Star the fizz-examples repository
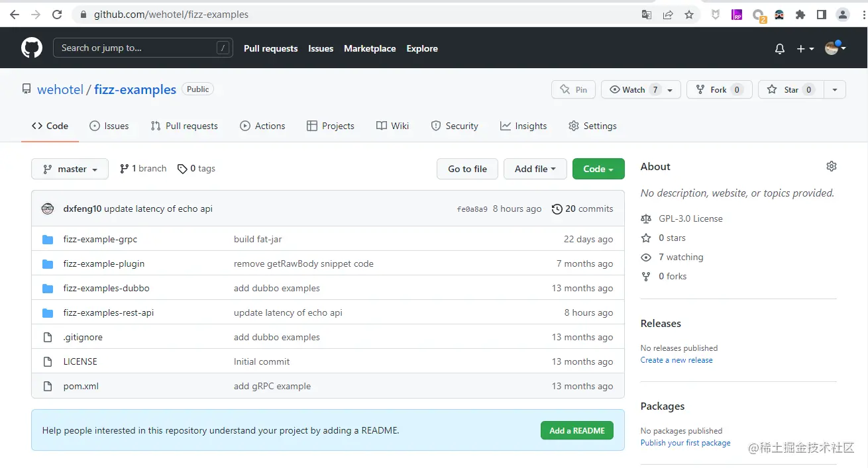 [790, 89]
